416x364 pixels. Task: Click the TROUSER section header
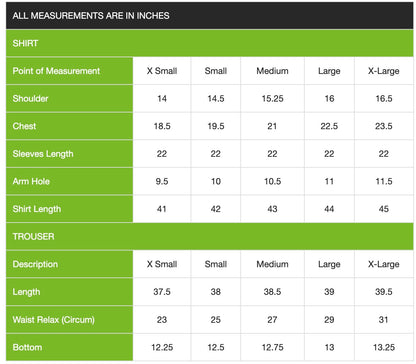point(209,236)
